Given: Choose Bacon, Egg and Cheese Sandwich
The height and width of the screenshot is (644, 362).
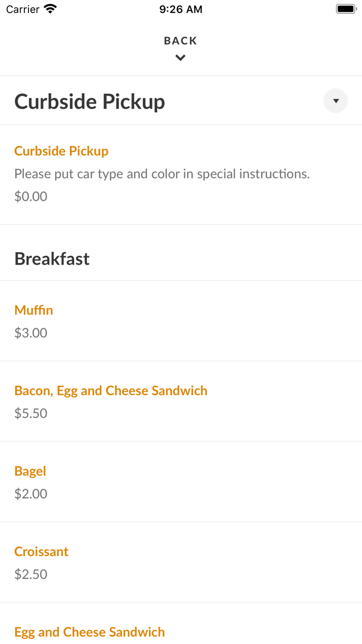Looking at the screenshot, I should tap(111, 391).
